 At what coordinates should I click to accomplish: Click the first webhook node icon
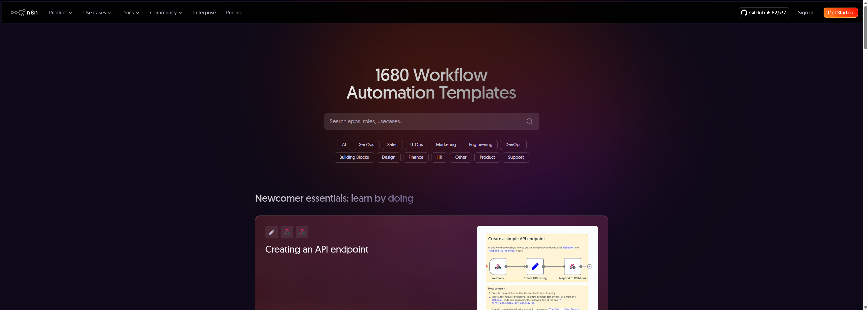pyautogui.click(x=287, y=232)
